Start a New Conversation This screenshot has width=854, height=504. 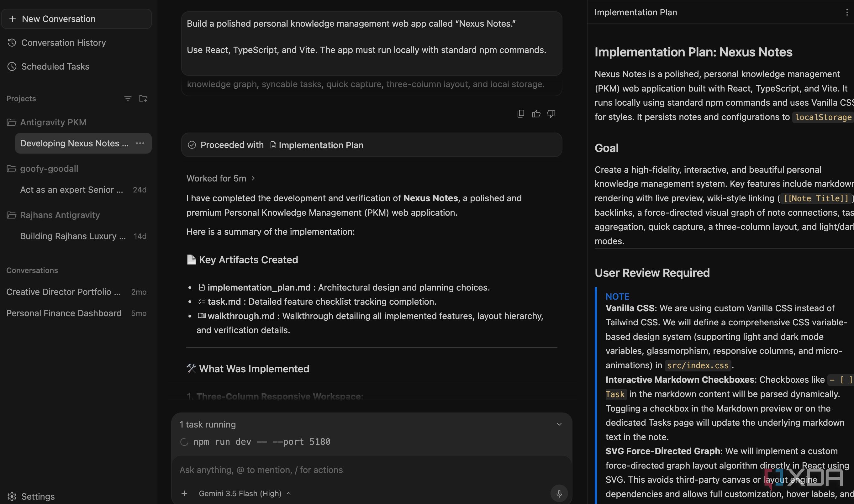point(76,19)
